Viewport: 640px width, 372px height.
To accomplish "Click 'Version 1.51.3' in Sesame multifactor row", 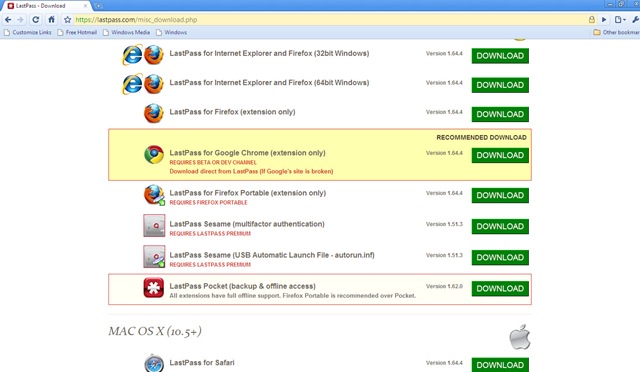I will tap(444, 224).
